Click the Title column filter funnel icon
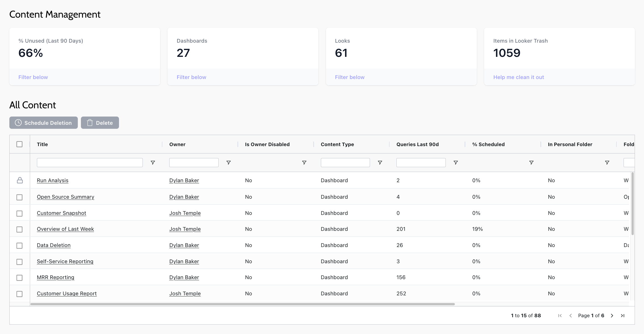This screenshot has width=644, height=334. (x=153, y=163)
